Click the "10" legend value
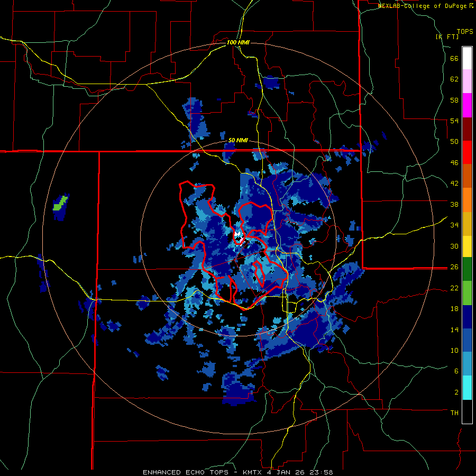This screenshot has width=476, height=476. coord(454,350)
